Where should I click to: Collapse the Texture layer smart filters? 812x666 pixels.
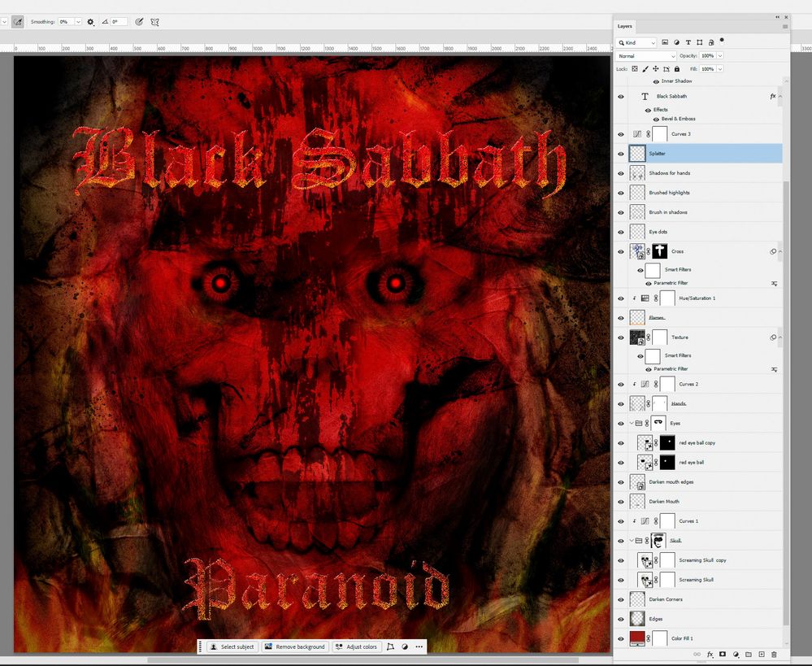(x=779, y=337)
